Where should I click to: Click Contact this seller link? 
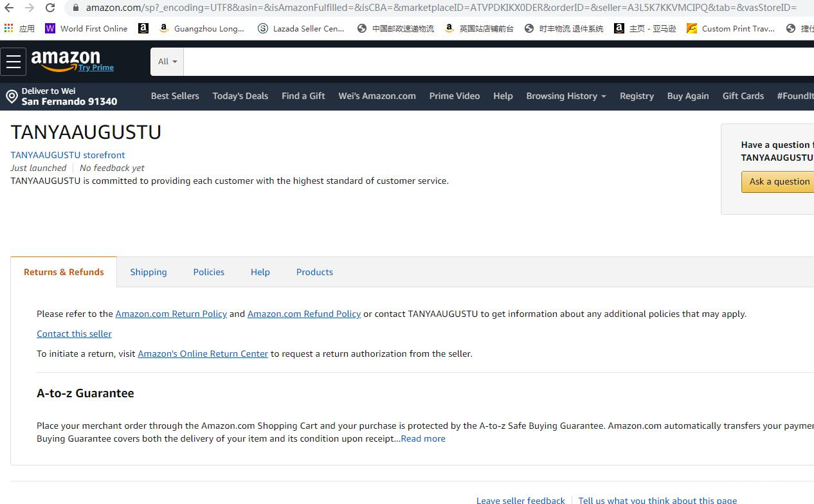(74, 334)
